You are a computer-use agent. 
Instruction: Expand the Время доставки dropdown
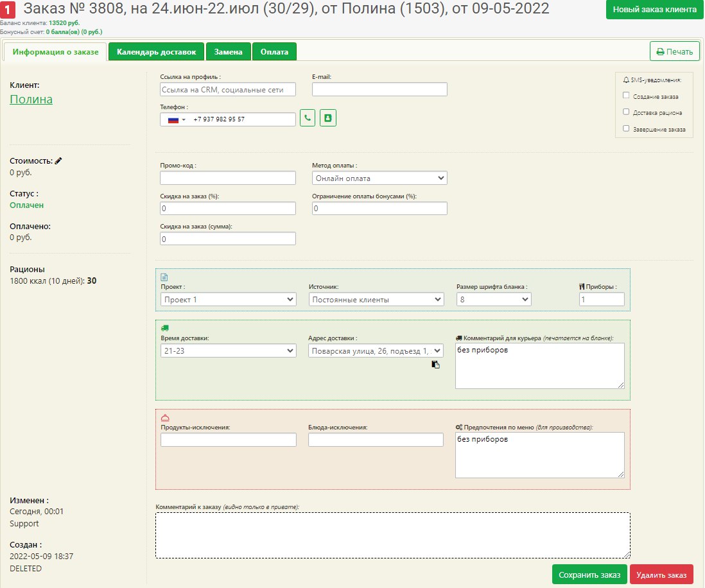(228, 350)
